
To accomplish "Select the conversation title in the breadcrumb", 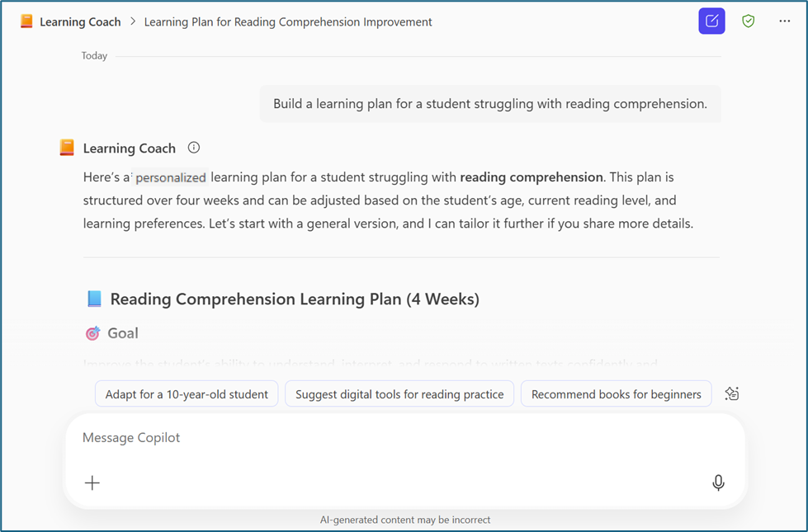I will click(x=288, y=21).
